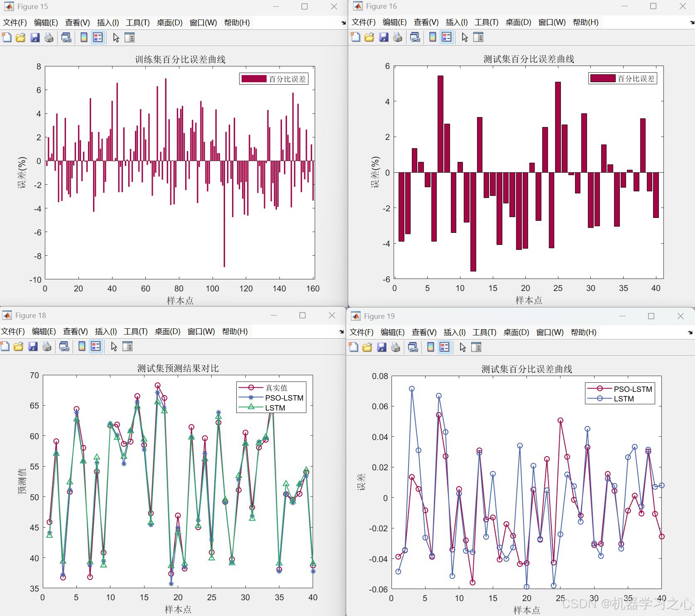695x616 pixels.
Task: Click dock arrow at Figure 15 menu bar end
Action: click(343, 23)
